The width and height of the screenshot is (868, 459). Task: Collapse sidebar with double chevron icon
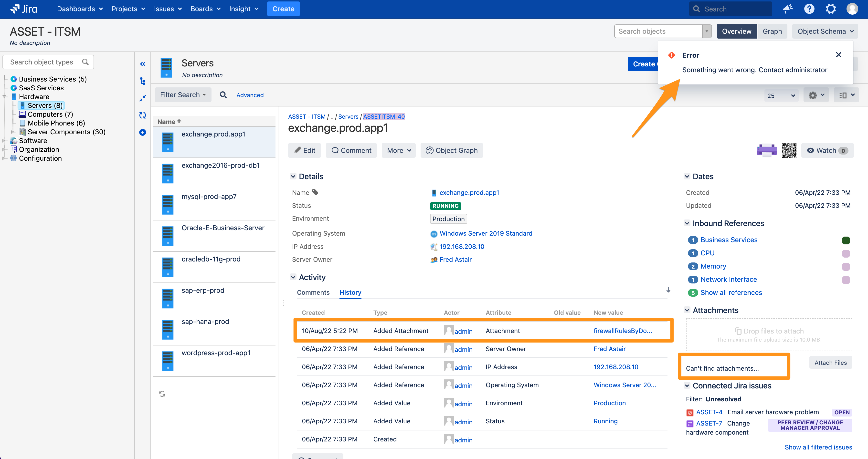pos(143,64)
